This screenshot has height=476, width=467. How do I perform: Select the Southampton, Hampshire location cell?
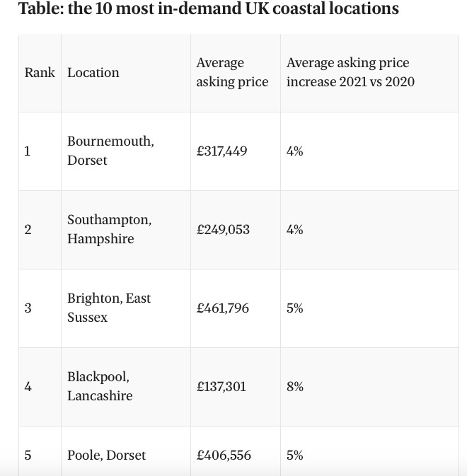[110, 229]
